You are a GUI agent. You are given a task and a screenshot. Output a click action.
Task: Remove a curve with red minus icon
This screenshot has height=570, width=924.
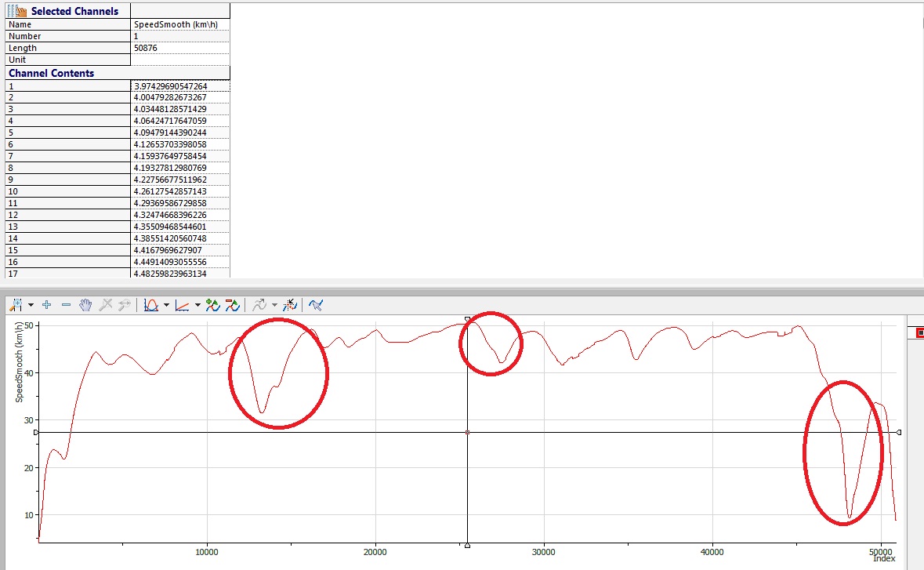pyautogui.click(x=232, y=305)
